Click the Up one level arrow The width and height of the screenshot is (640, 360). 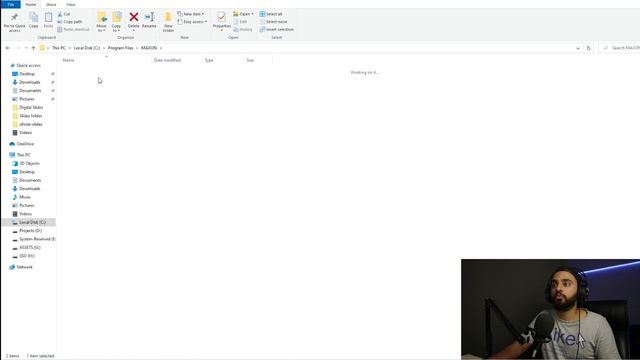(x=33, y=48)
